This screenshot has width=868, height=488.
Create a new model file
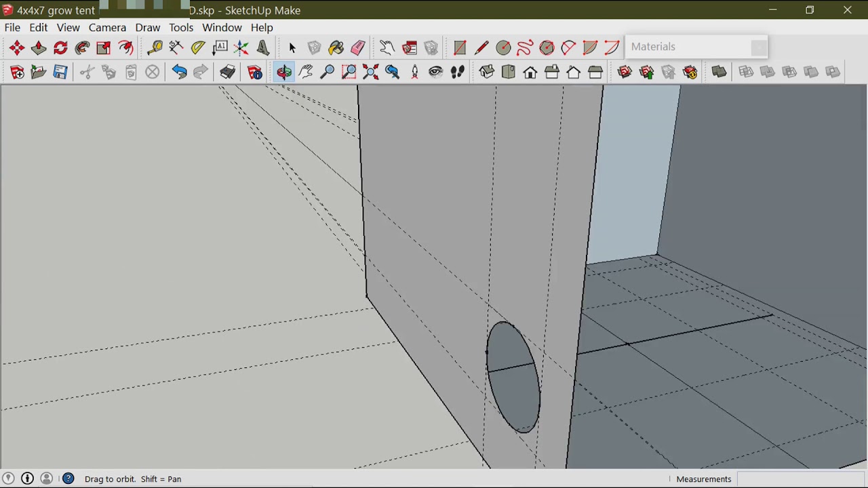(x=17, y=72)
